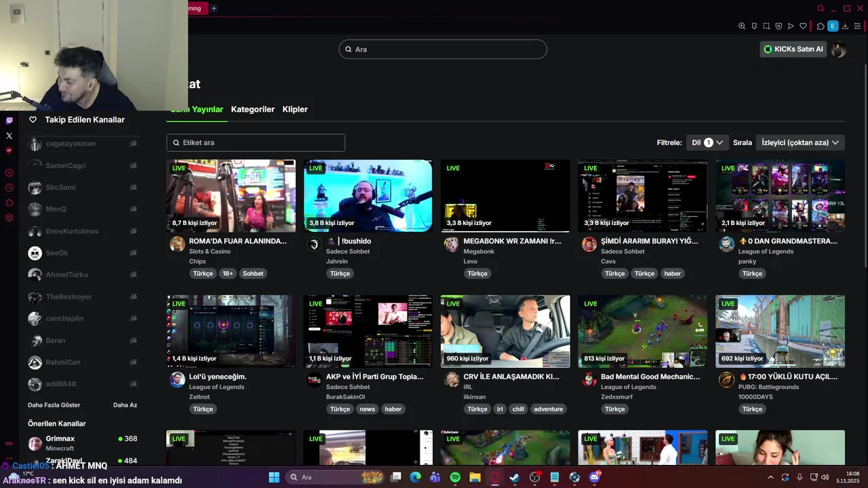Viewport: 868px width, 488px height.
Task: Bookmark page with the heart toolbar icon
Action: (x=804, y=26)
